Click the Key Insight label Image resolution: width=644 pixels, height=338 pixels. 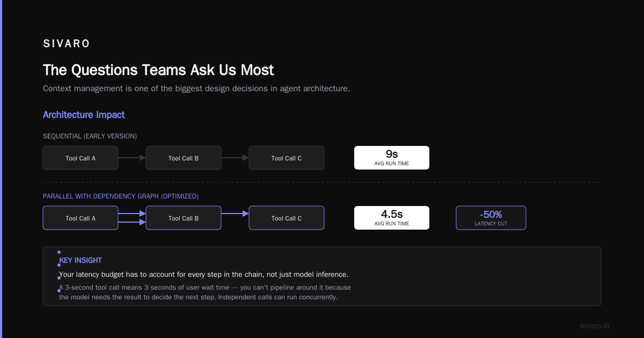(x=80, y=260)
